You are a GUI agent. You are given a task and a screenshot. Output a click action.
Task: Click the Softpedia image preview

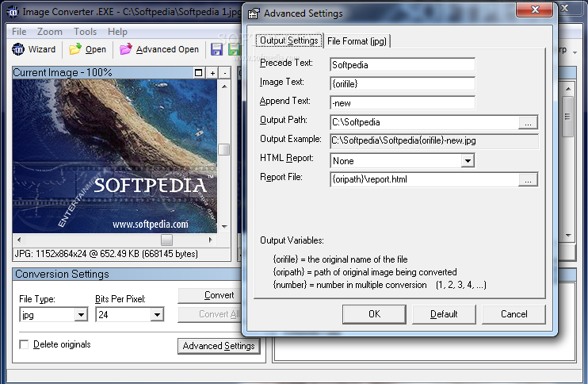point(115,156)
